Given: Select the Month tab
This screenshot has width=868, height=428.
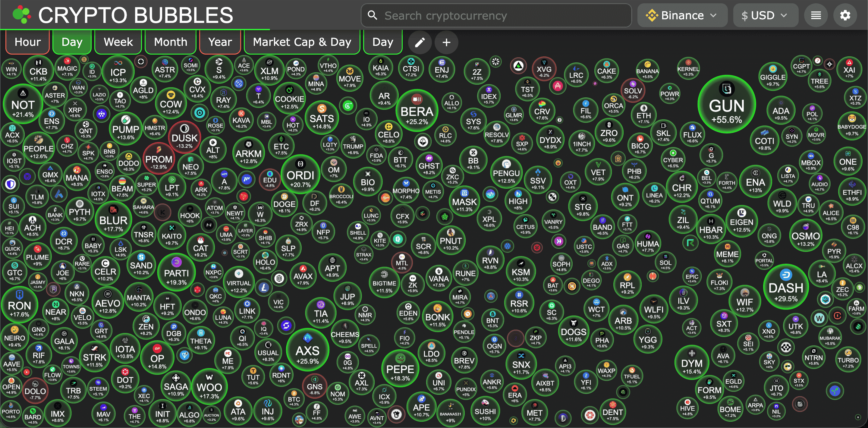Looking at the screenshot, I should tap(171, 42).
